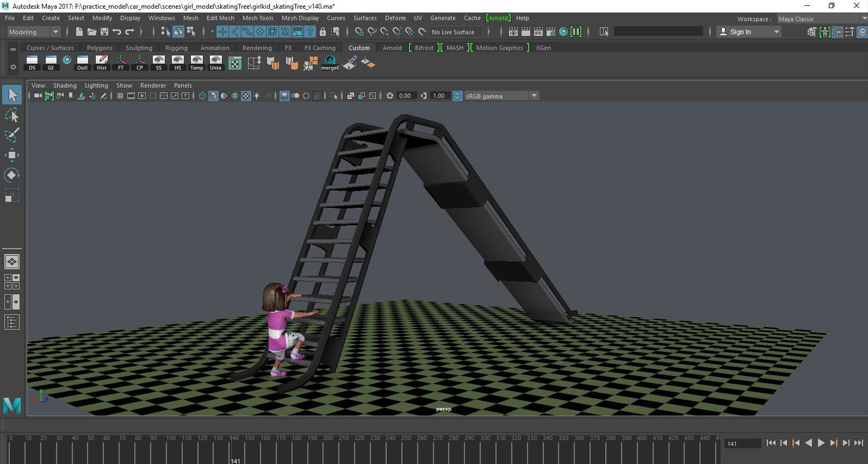Select the Lasso tool in the toolbox
The image size is (868, 464).
12,115
